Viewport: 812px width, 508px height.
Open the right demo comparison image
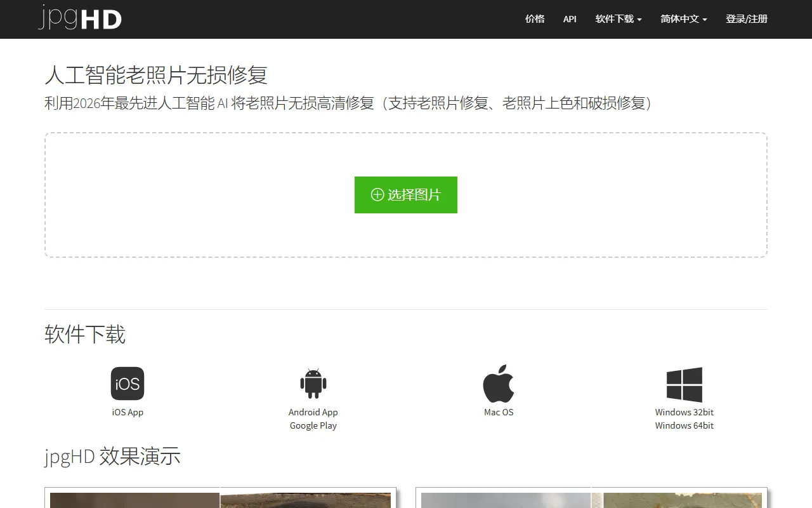(591, 499)
